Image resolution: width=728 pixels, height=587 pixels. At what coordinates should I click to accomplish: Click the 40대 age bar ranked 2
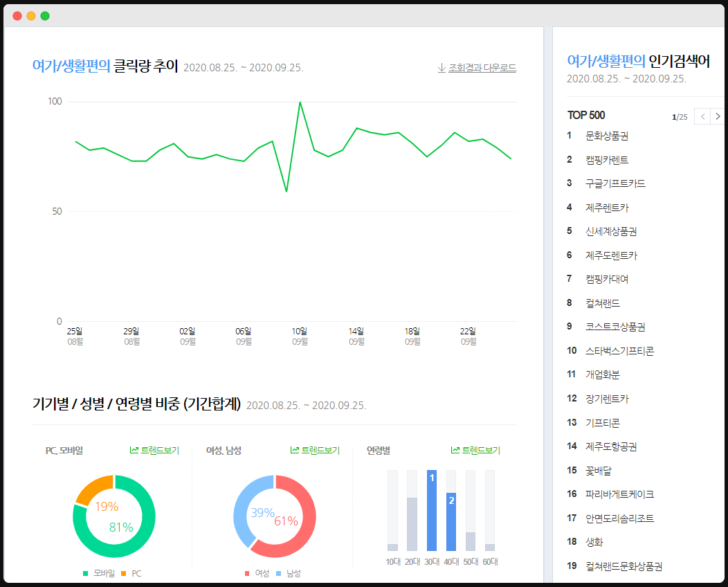tap(451, 522)
